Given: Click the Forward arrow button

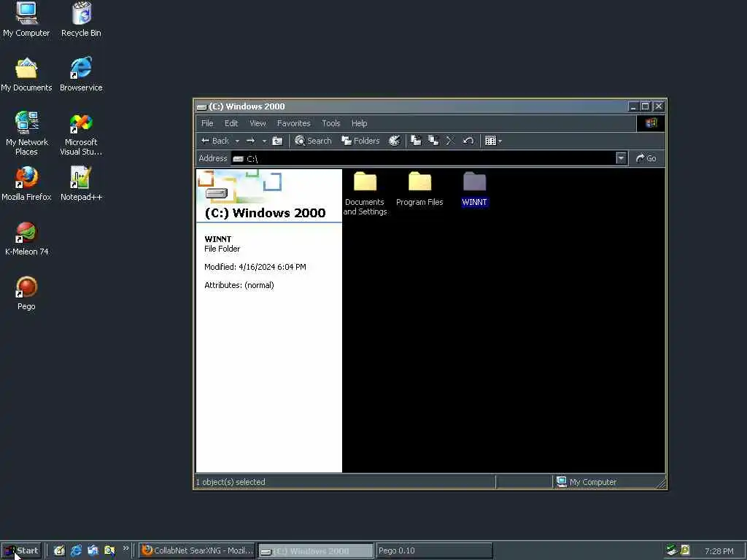Looking at the screenshot, I should (251, 141).
